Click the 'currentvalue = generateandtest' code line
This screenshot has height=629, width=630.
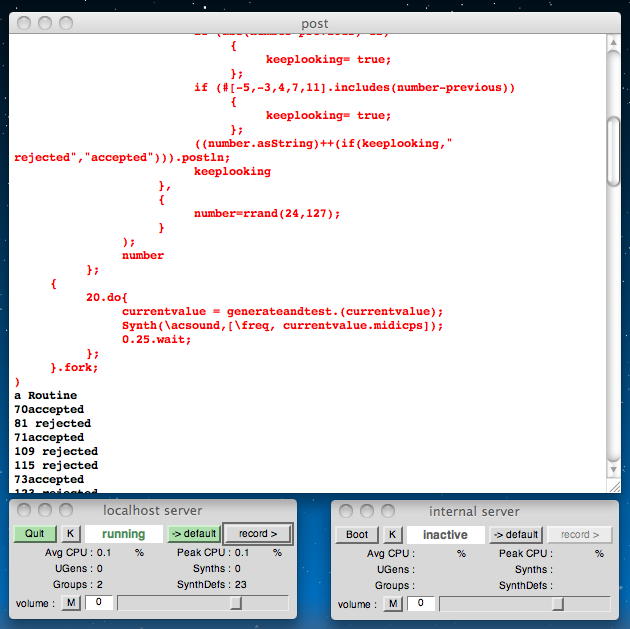[282, 311]
